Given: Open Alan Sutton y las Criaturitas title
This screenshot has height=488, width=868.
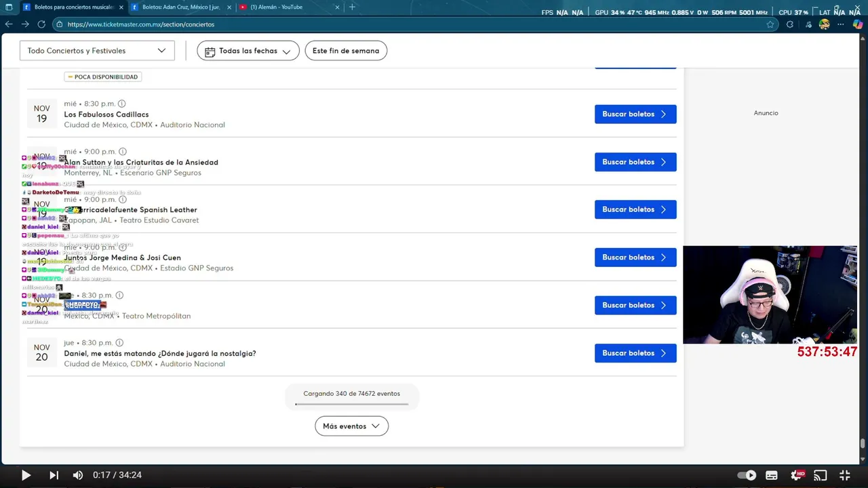Looking at the screenshot, I should click(141, 163).
